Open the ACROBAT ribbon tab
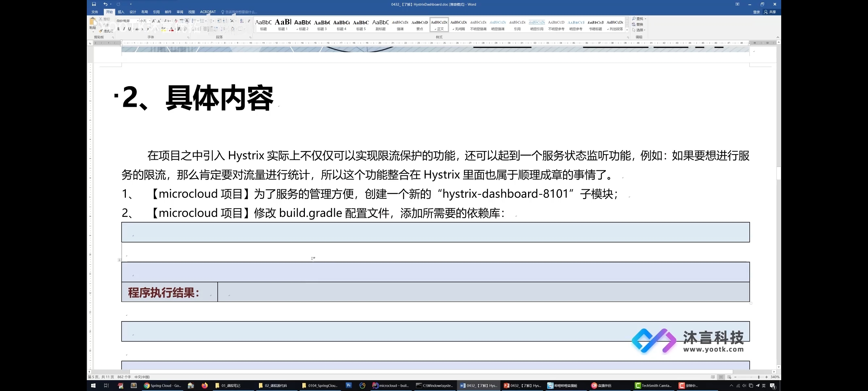868x391 pixels. [208, 12]
